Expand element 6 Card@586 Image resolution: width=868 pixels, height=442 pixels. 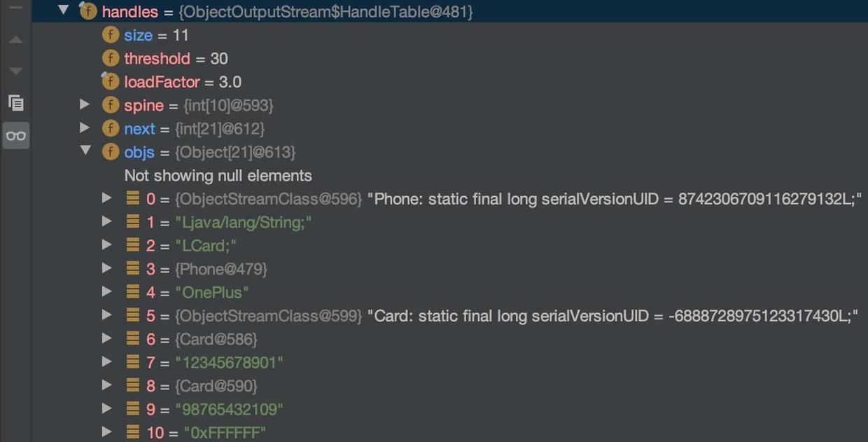pyautogui.click(x=106, y=338)
